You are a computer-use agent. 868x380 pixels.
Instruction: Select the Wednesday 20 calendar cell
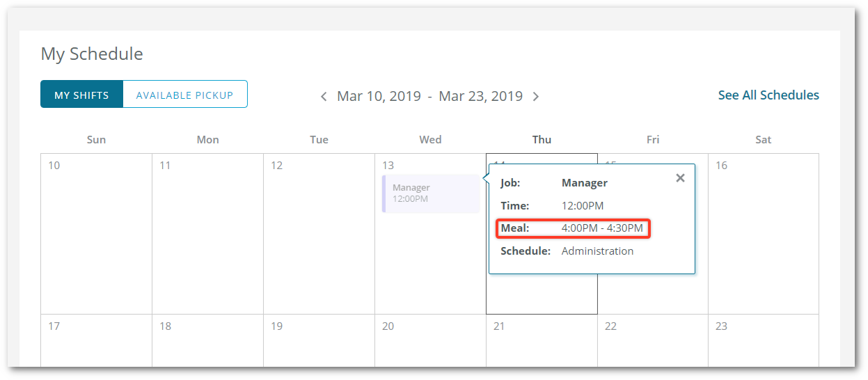click(x=430, y=340)
